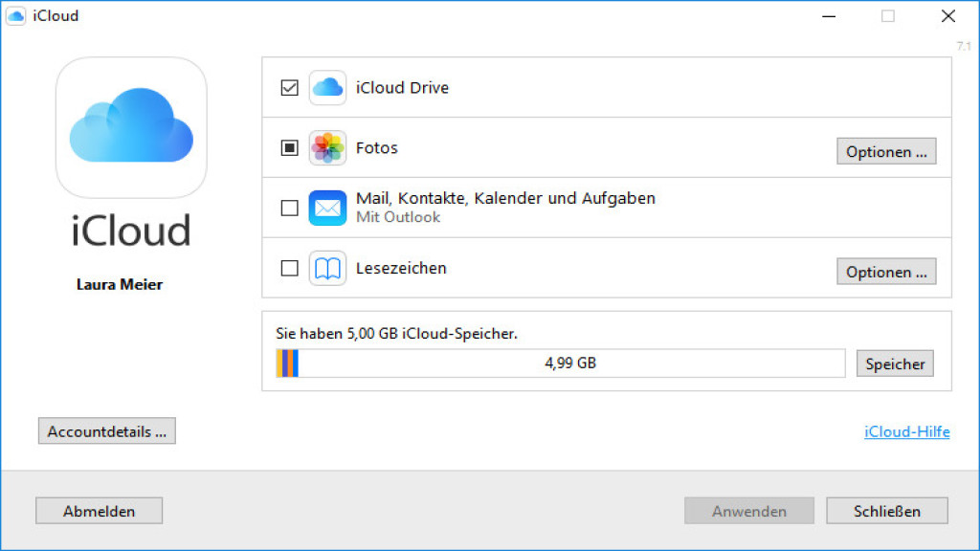Open the iCloud-Hilfe link
Screen dimensions: 980x551
click(906, 431)
